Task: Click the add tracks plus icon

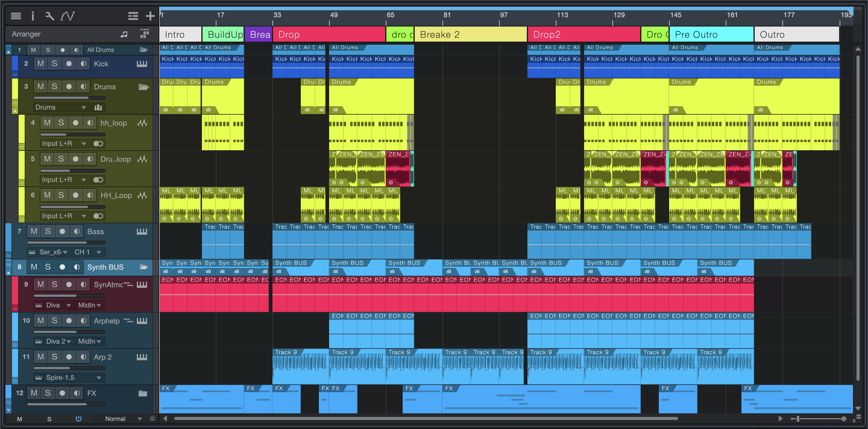Action: [150, 16]
